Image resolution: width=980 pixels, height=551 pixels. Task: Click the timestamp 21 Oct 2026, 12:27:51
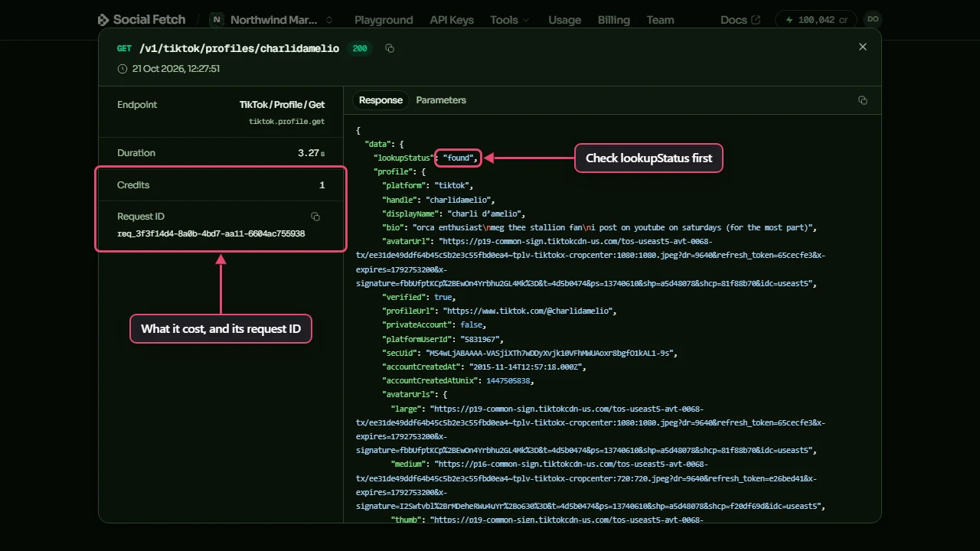[x=176, y=69]
